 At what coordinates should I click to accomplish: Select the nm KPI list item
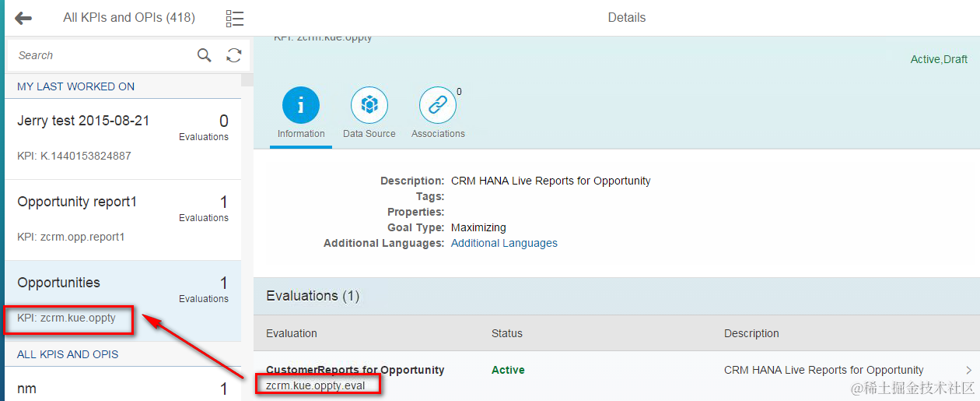coord(123,384)
